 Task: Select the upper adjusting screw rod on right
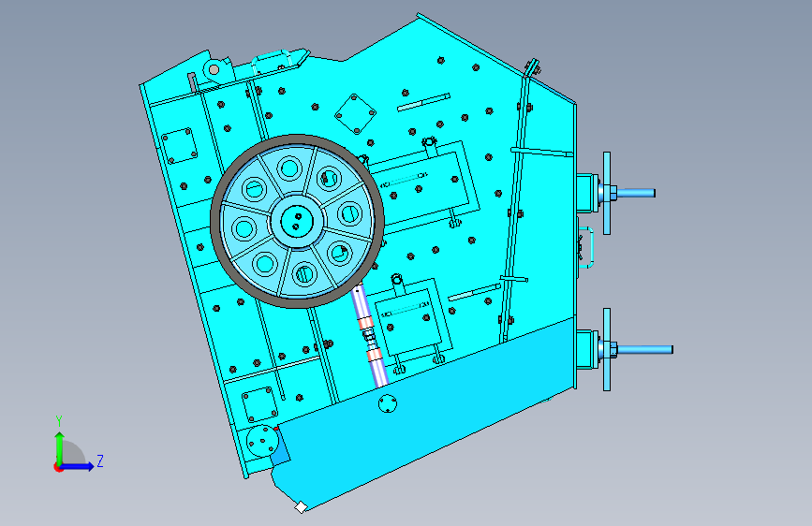pyautogui.click(x=636, y=193)
